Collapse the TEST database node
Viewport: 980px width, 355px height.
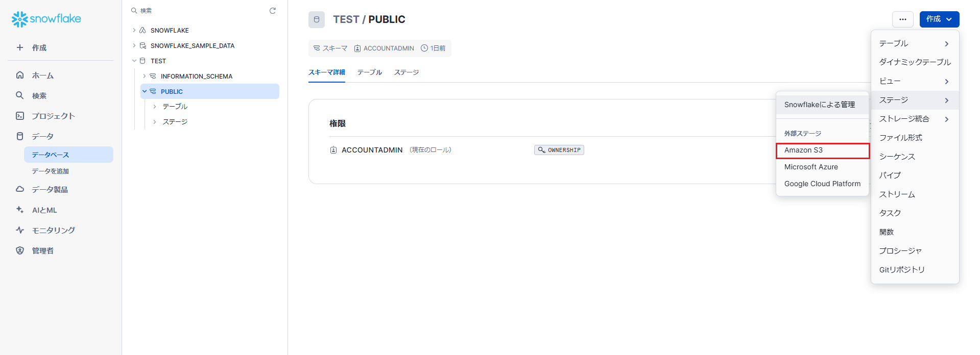pyautogui.click(x=134, y=61)
